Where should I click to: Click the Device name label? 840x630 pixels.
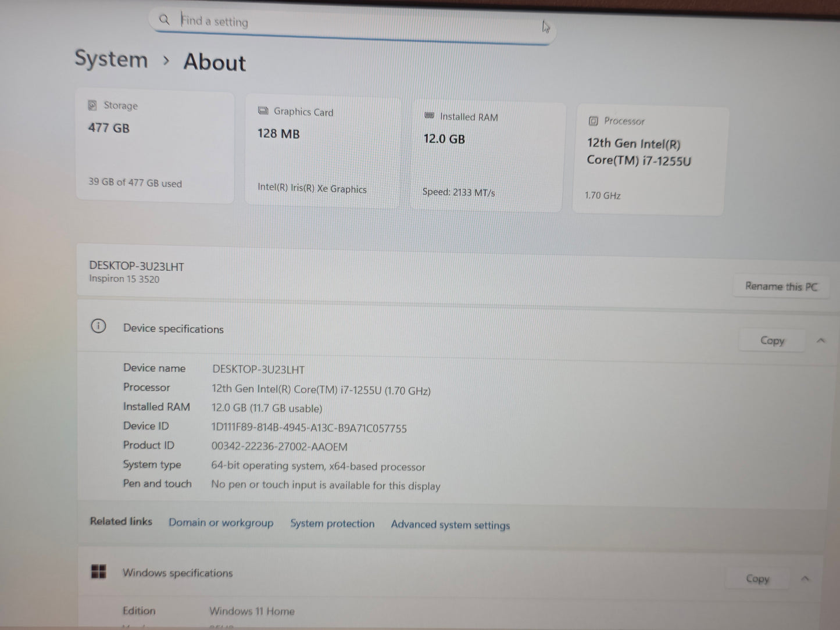coord(154,368)
